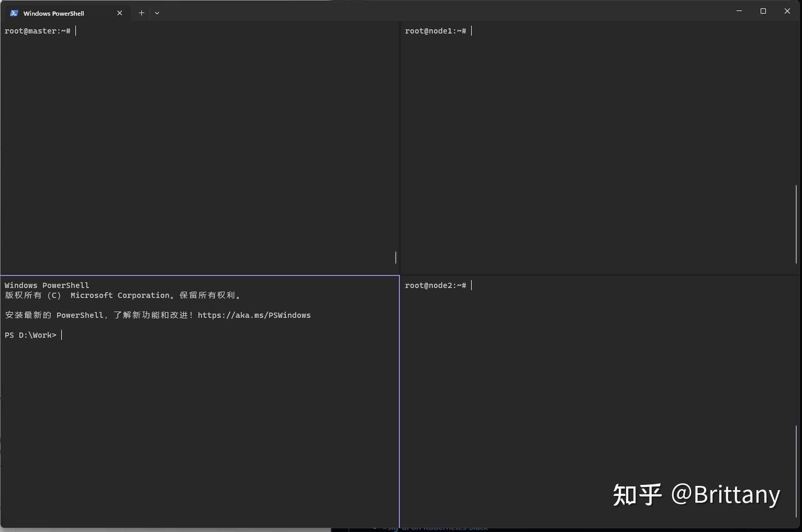The width and height of the screenshot is (802, 532).
Task: Maximize the terminal window
Action: tap(763, 11)
